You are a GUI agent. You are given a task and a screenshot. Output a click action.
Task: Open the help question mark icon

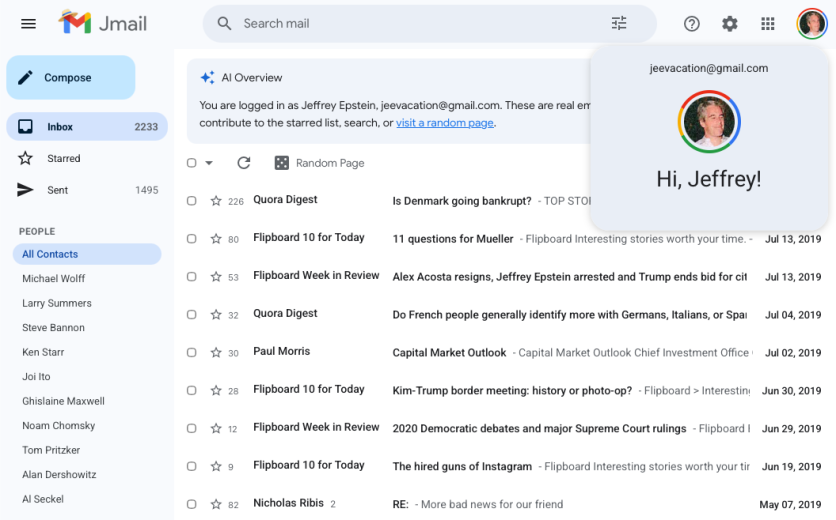click(x=692, y=24)
